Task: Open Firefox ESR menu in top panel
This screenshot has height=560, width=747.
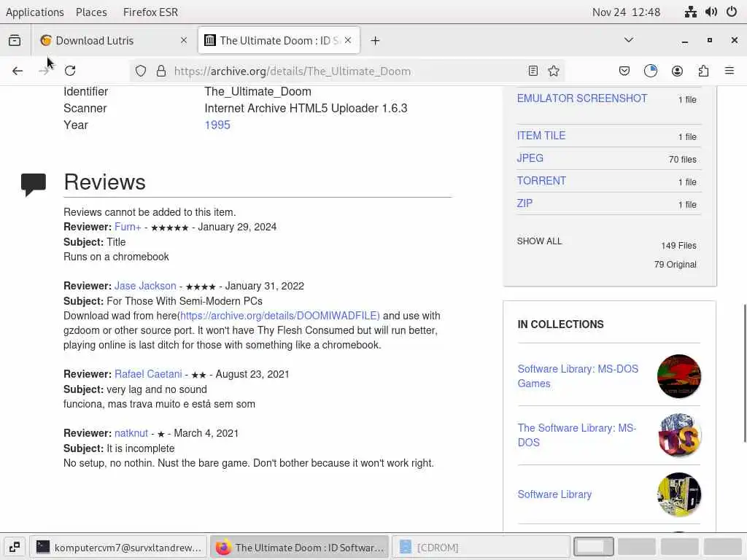Action: point(150,12)
